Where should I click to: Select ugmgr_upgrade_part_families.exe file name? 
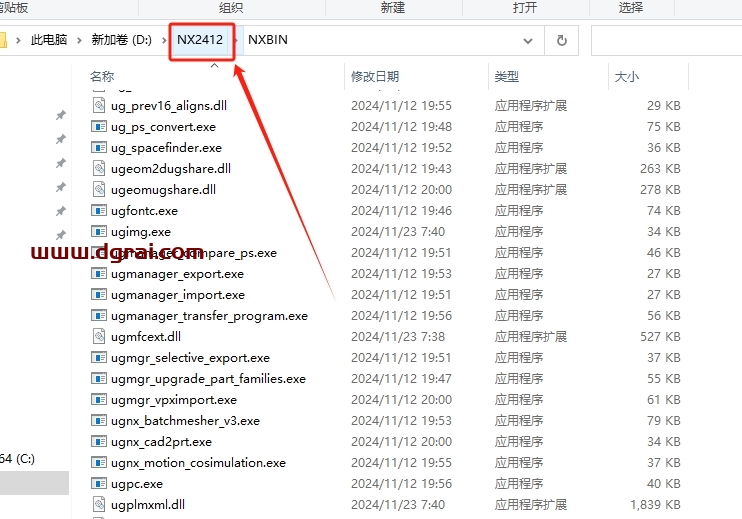208,379
